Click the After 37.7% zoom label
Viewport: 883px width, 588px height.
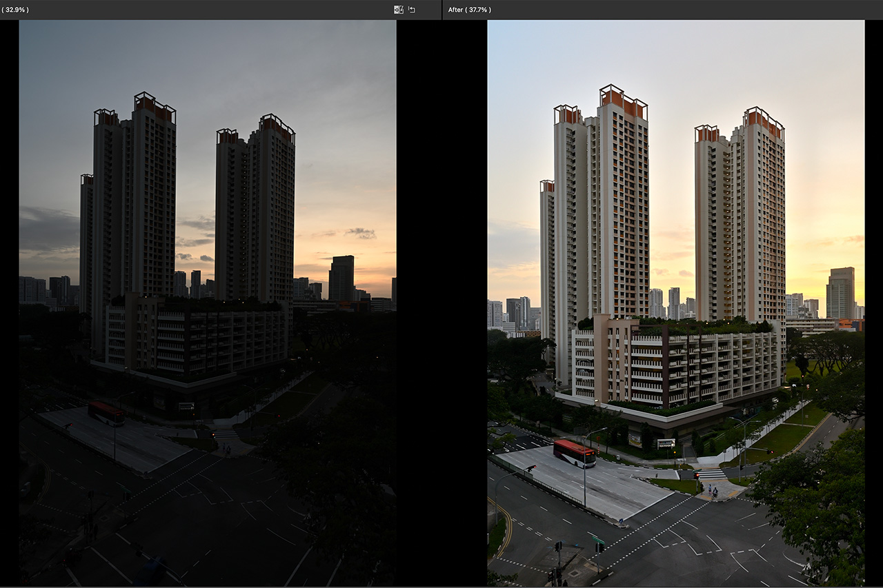(469, 10)
